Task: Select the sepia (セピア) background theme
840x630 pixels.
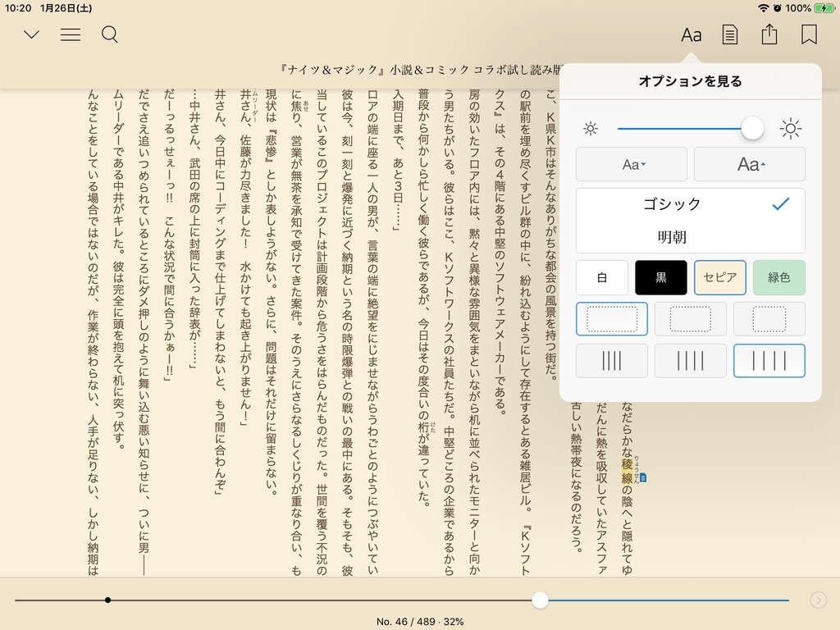Action: coord(719,277)
